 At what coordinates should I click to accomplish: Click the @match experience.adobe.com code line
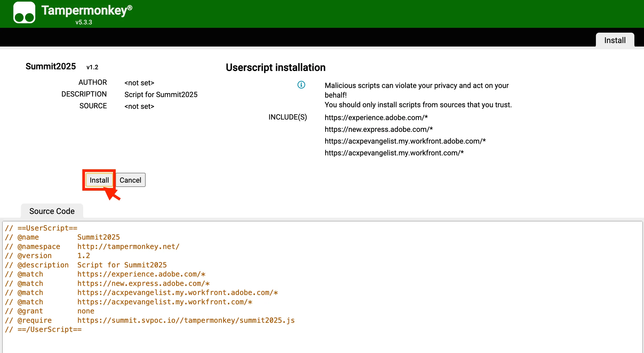[105, 274]
